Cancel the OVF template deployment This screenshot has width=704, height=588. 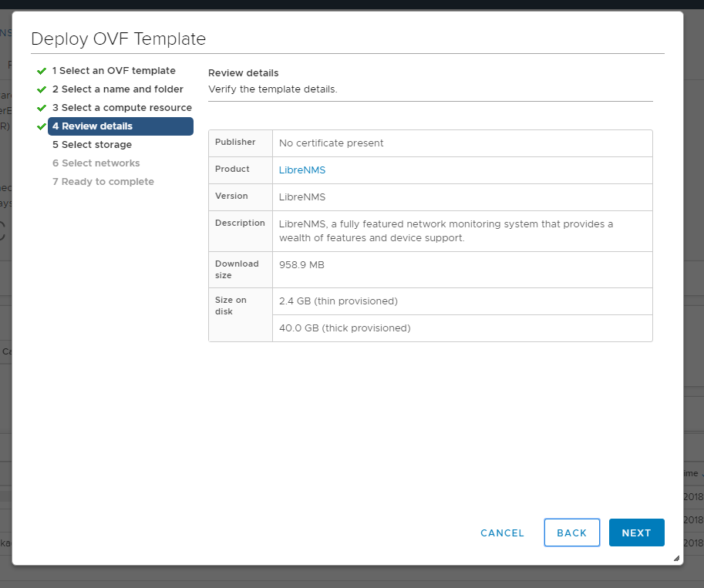point(502,533)
